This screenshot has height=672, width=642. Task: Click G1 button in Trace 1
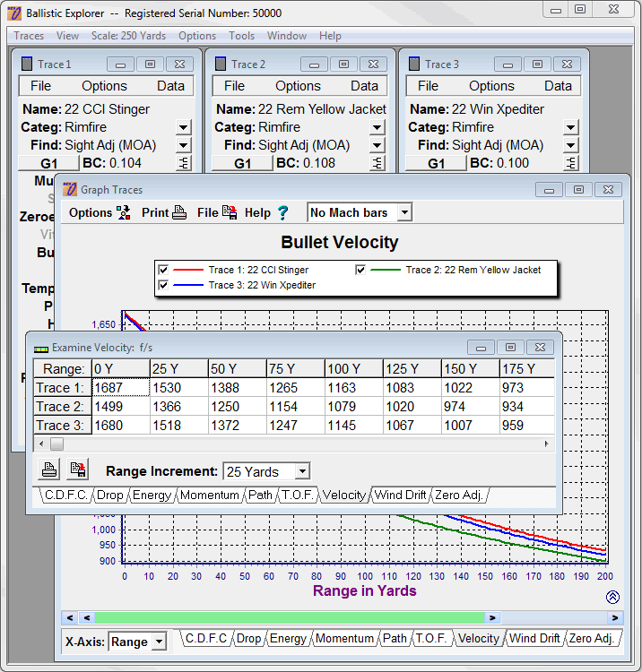pyautogui.click(x=49, y=163)
